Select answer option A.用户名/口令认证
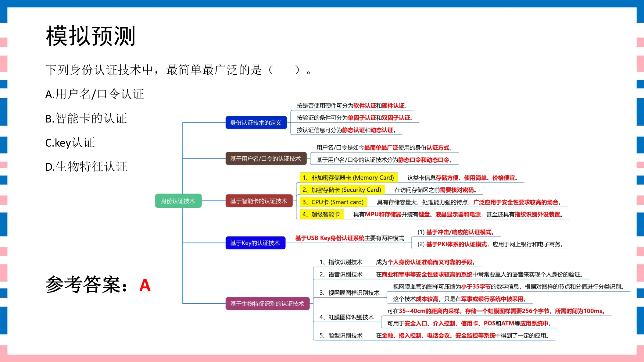644x362 pixels. pos(95,94)
